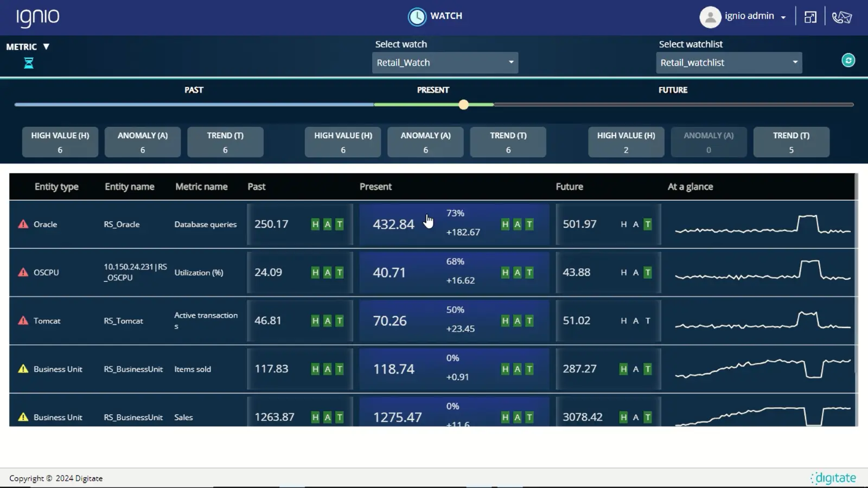Click the handshake icon in top right
The height and width of the screenshot is (488, 868).
pyautogui.click(x=841, y=17)
